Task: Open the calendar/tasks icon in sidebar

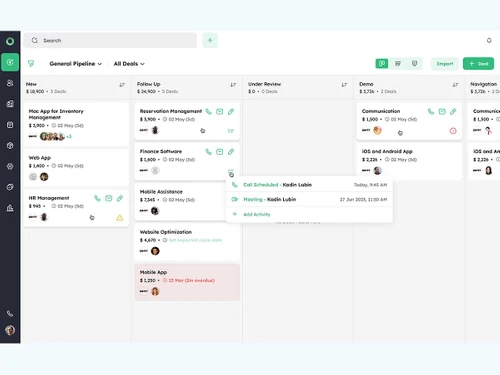Action: click(10, 125)
